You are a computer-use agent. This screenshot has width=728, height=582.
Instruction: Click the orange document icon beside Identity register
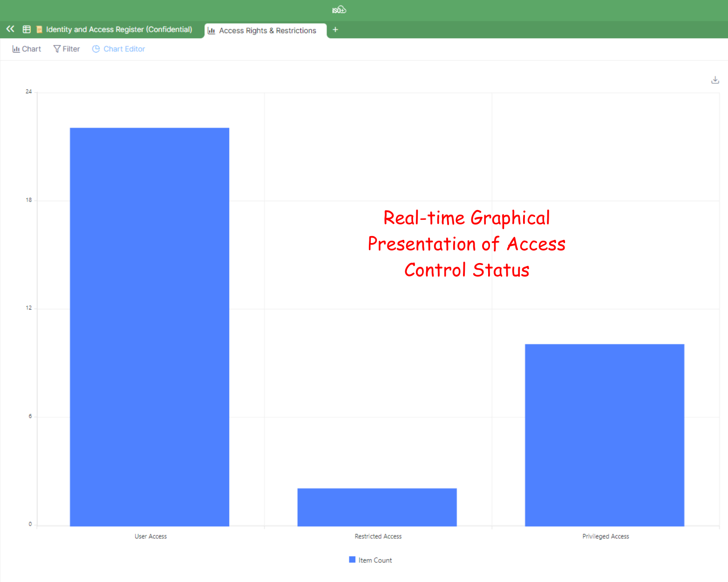click(x=40, y=29)
